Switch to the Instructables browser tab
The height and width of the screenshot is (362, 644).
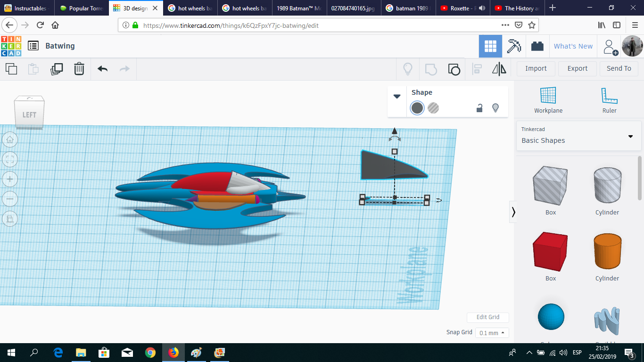click(x=27, y=8)
